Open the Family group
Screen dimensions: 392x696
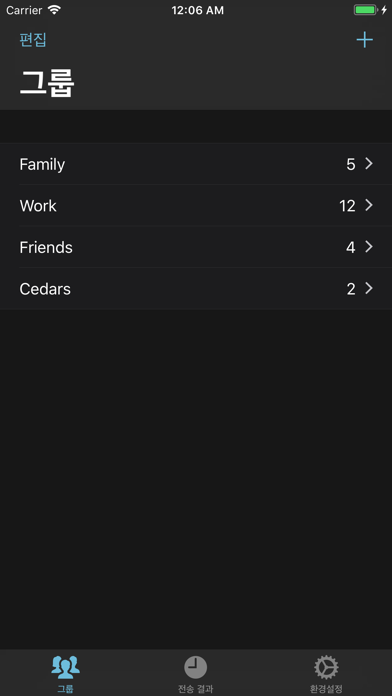tap(196, 164)
